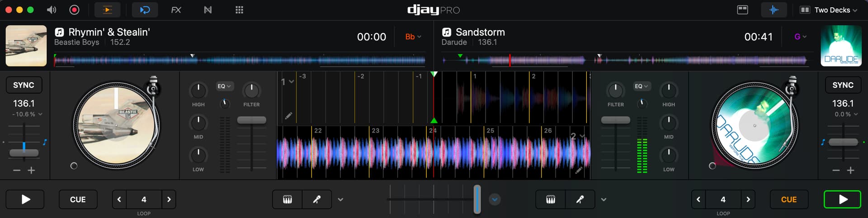The image size is (868, 218).
Task: Open the Bb key dropdown for Rhymin' & Stealin'
Action: pos(413,37)
